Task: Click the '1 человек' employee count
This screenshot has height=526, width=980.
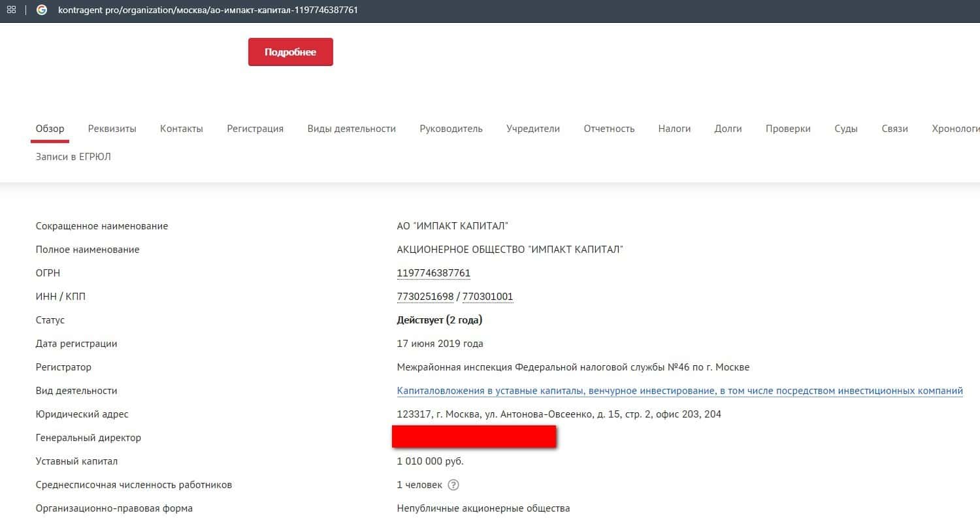Action: point(419,485)
